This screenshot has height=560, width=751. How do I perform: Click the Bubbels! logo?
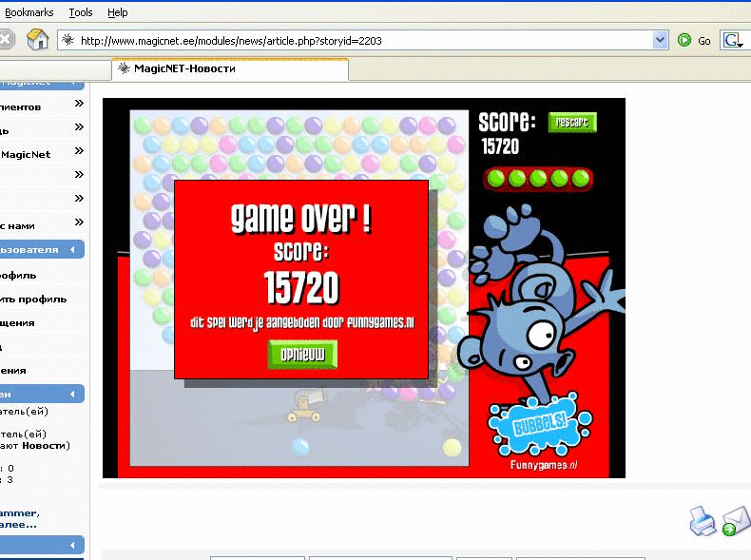(x=540, y=424)
